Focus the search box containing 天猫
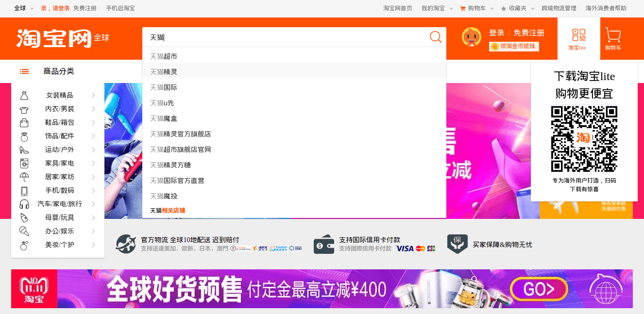The height and width of the screenshot is (314, 644). pos(286,37)
